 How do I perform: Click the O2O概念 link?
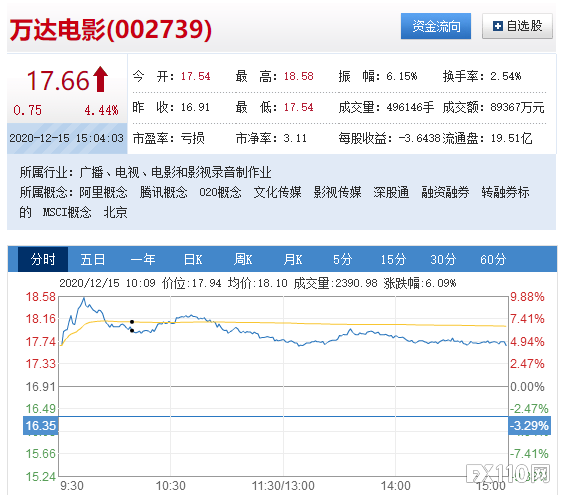pos(221,192)
